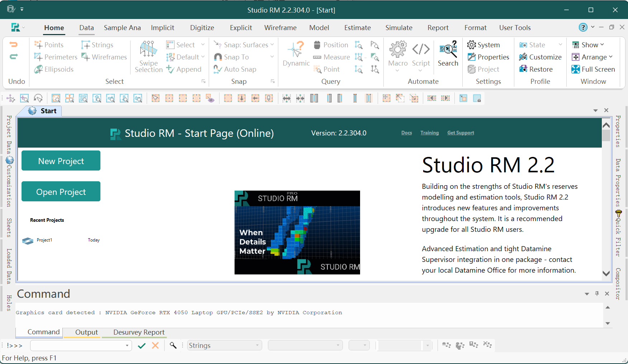Click the Points selection icon
This screenshot has height=364, width=628.
click(38, 45)
